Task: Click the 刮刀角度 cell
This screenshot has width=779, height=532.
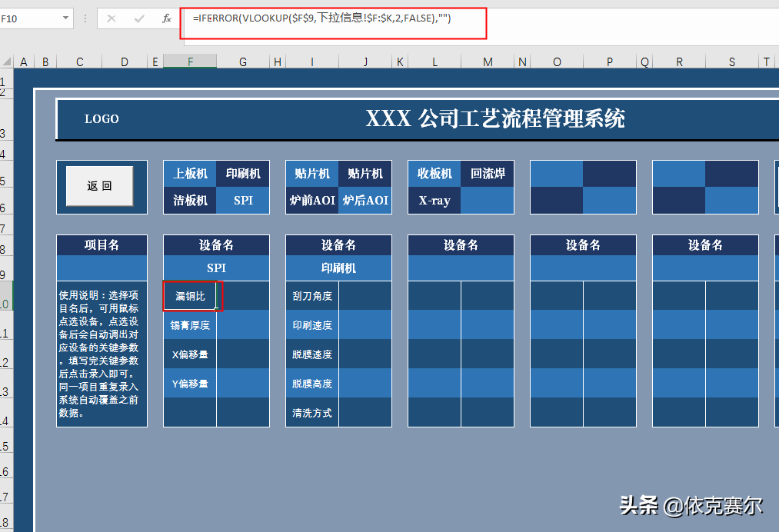Action: coord(312,296)
